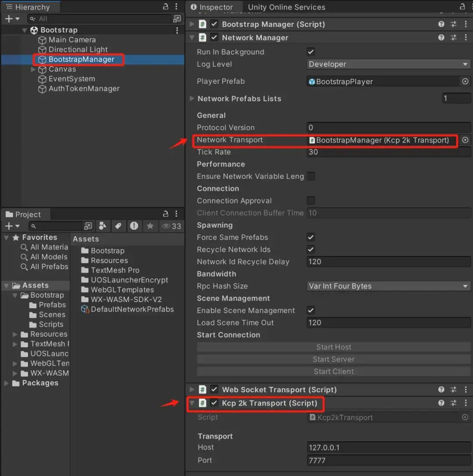Open the Network Manager help icon
473x476 pixels.
(x=441, y=38)
